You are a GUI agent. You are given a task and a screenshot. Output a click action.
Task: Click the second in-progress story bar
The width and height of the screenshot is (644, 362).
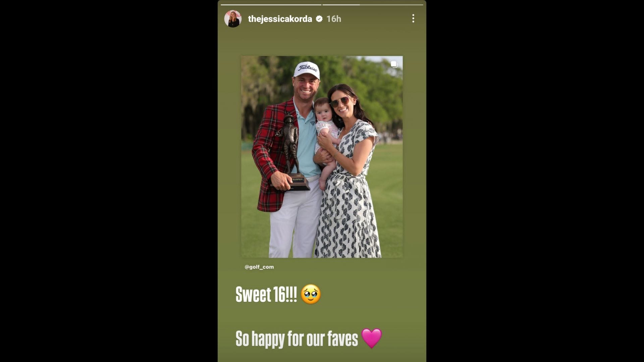click(x=373, y=5)
